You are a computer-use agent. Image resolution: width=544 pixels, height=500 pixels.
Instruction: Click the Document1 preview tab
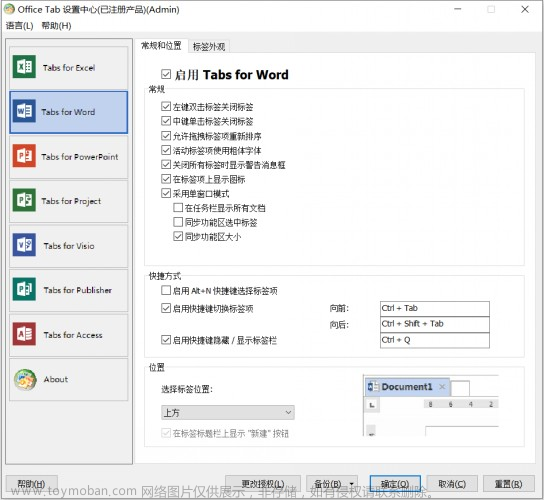pyautogui.click(x=407, y=387)
